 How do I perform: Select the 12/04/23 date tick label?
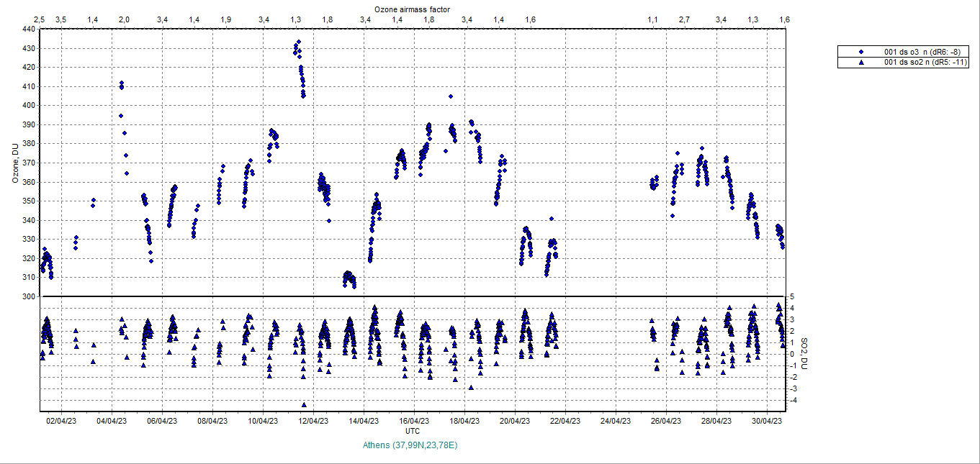coord(313,421)
